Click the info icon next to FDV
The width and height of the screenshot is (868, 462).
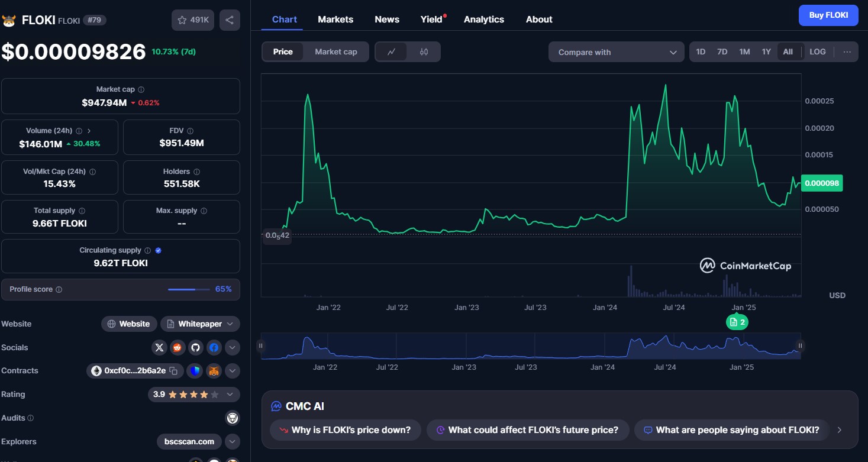(x=189, y=131)
